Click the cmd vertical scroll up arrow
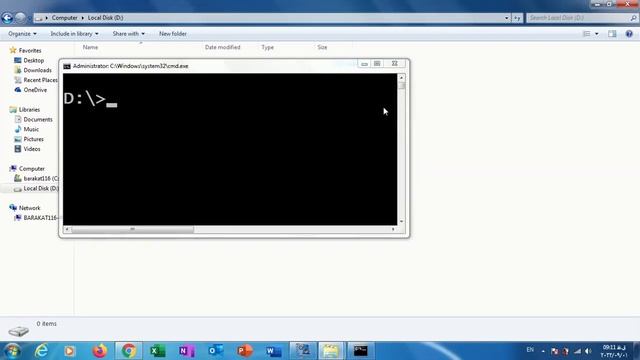Viewport: 640px width, 360px height. [402, 77]
